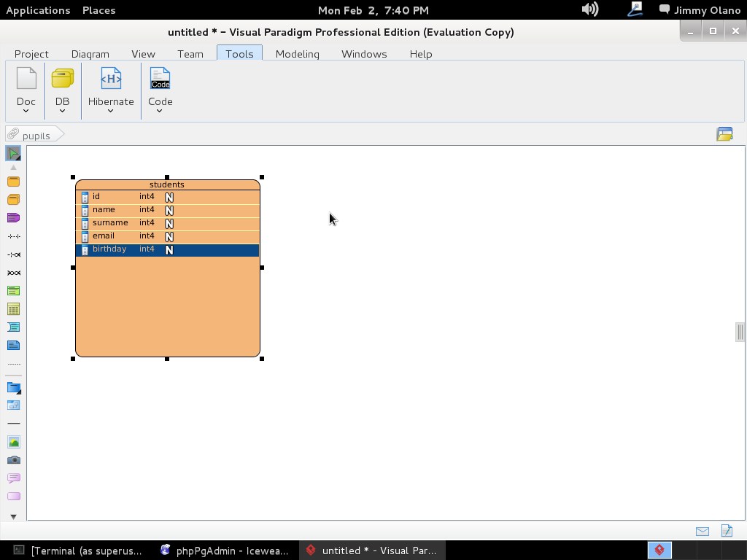Select the pink callout note tool
747x560 pixels.
pyautogui.click(x=13, y=478)
